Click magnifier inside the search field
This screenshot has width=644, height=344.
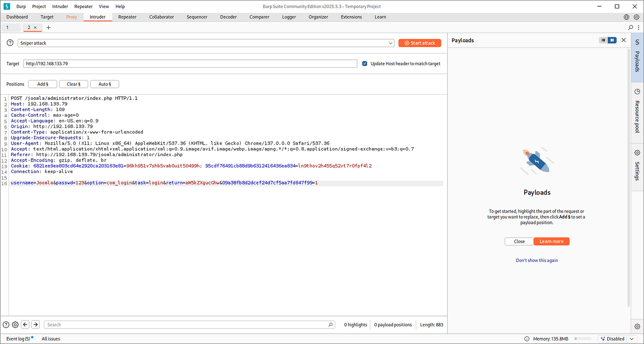[x=330, y=325]
